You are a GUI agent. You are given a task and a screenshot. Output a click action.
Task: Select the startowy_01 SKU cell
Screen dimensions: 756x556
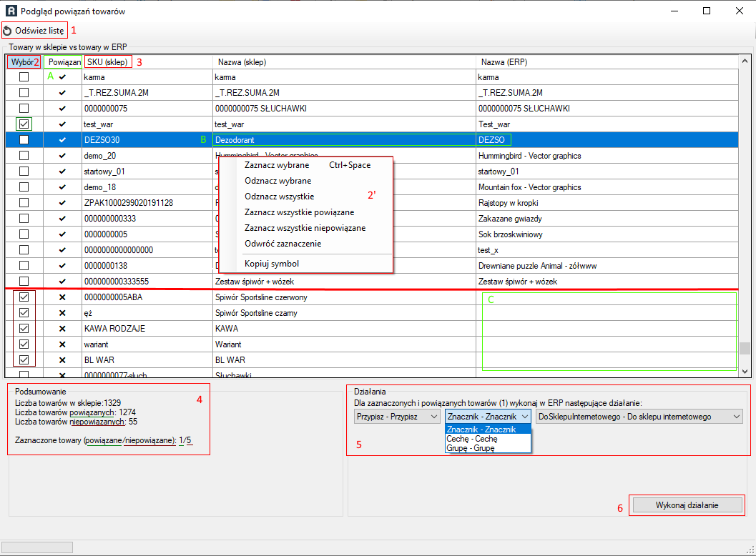(x=147, y=172)
